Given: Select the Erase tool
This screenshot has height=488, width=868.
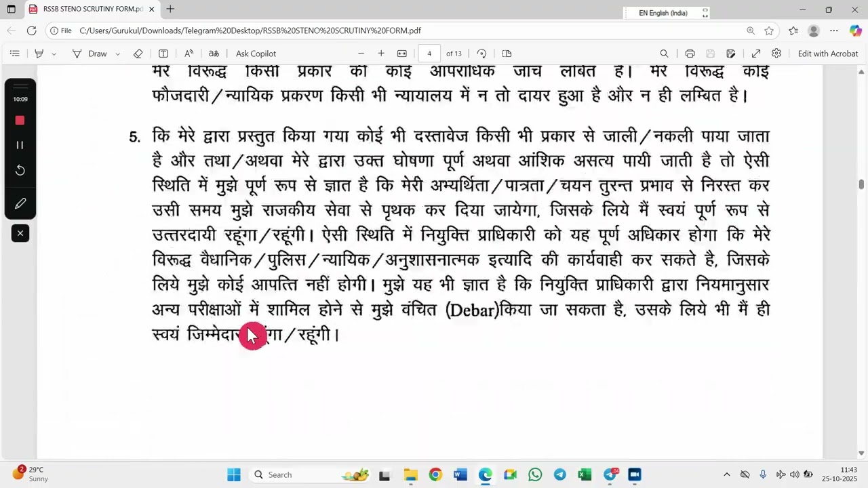Looking at the screenshot, I should (138, 54).
